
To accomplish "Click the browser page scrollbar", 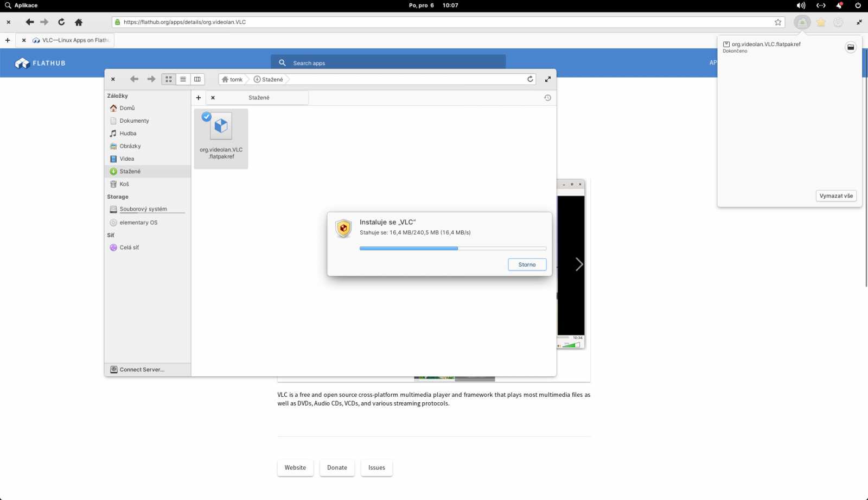I will (x=866, y=168).
